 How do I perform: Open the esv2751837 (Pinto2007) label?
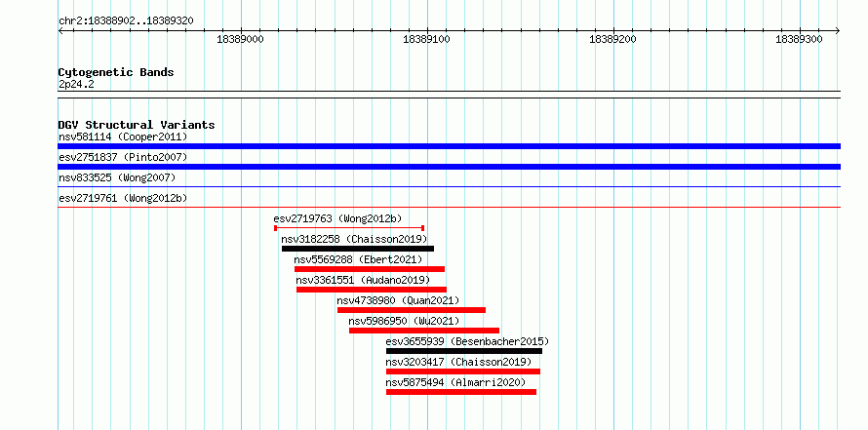click(x=123, y=157)
